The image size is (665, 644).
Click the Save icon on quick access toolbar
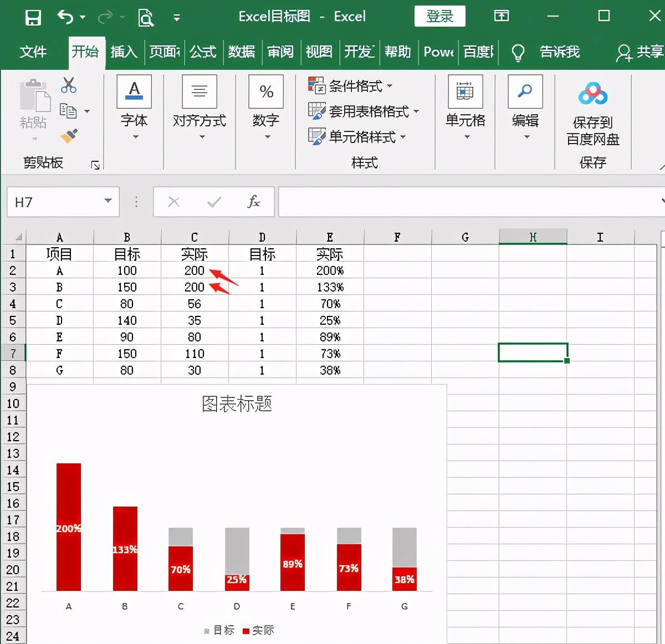(x=33, y=17)
